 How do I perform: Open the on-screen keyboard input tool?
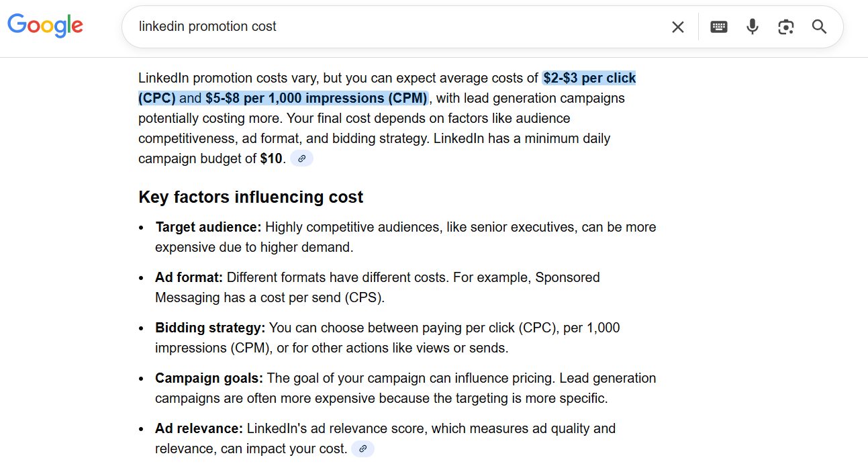pyautogui.click(x=719, y=27)
